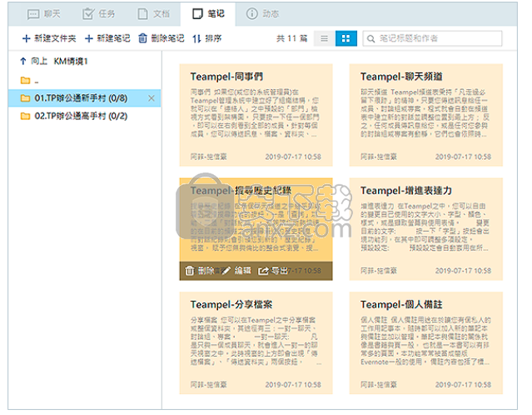Click 新建笔记 to create a note
This screenshot has height=415, width=532.
point(107,38)
